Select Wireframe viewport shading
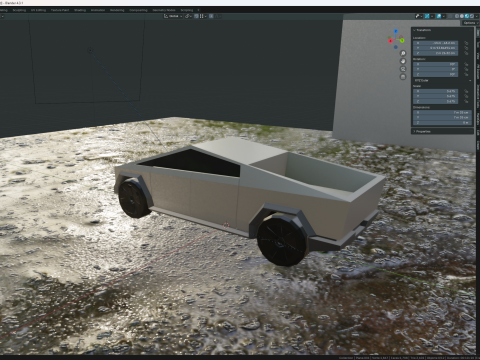This screenshot has width=480, height=360. pyautogui.click(x=457, y=16)
